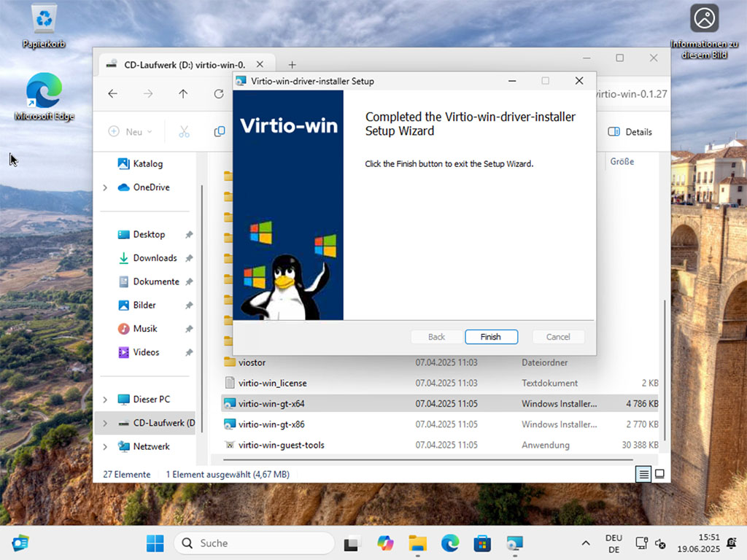
Task: Open the widgets icon on taskbar
Action: click(x=20, y=542)
